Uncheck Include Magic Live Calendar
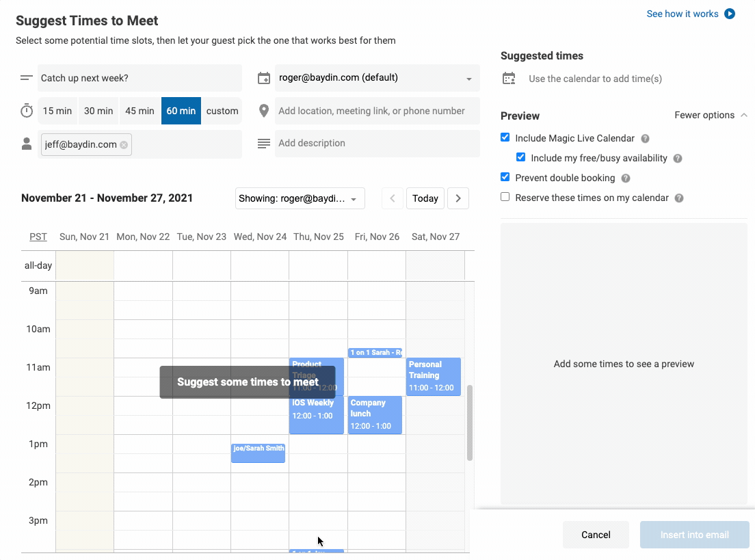 click(505, 137)
